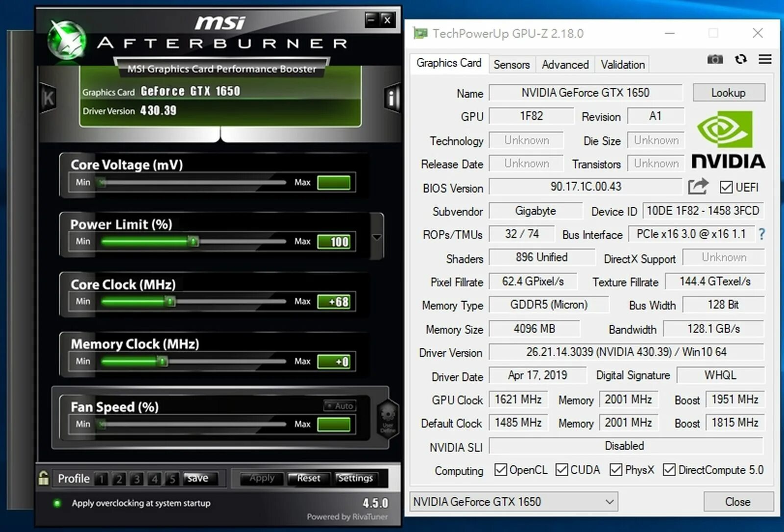Click the Driver Date Apr 17, 2019 value
This screenshot has width=784, height=532.
click(x=538, y=375)
